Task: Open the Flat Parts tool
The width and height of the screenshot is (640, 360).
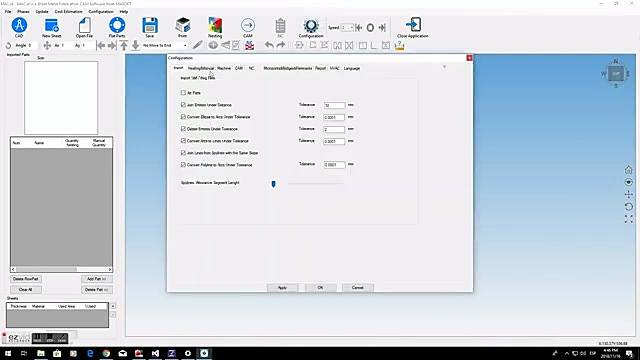Action: [x=117, y=26]
